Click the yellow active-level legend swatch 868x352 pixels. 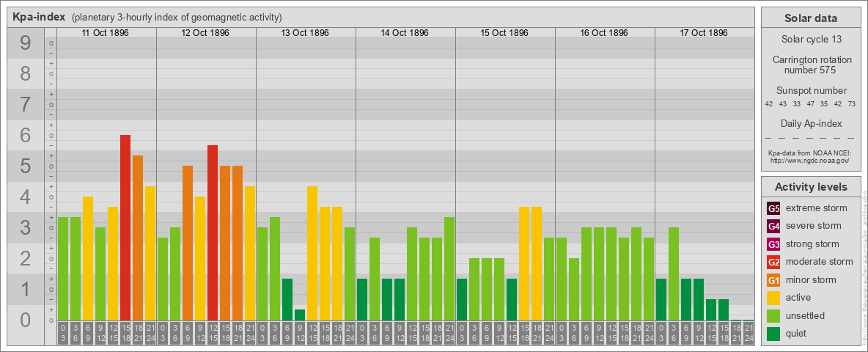tap(773, 298)
